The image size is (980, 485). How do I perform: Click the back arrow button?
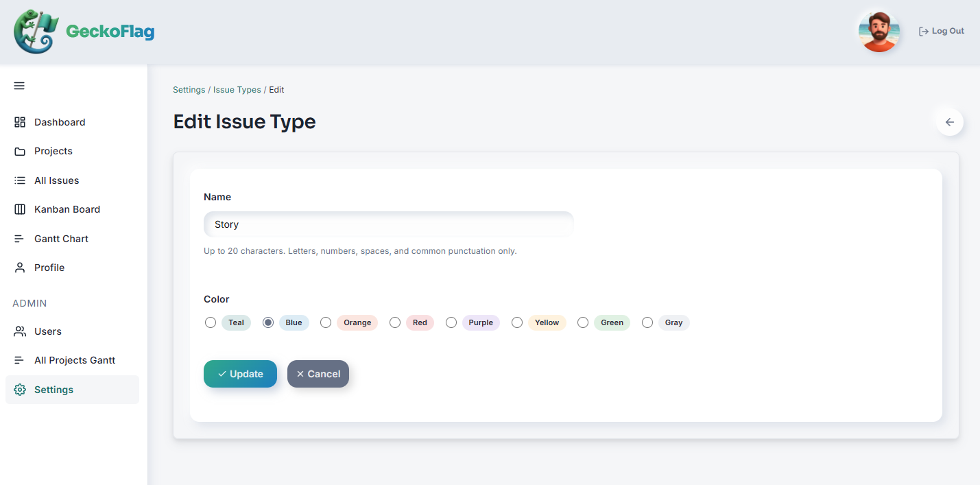click(950, 122)
